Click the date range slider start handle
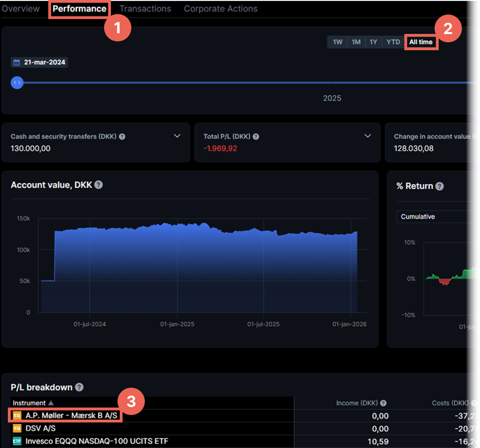Viewport: 480px width, 448px height. pyautogui.click(x=17, y=83)
